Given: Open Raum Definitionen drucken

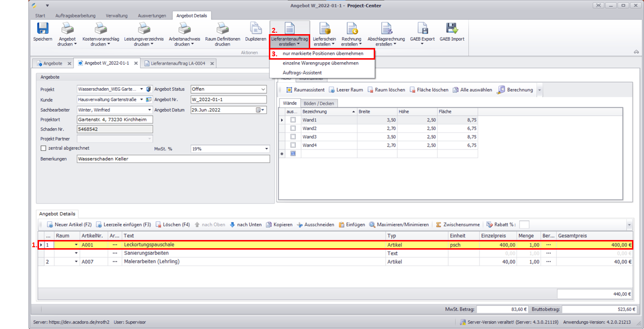Looking at the screenshot, I should [222, 28].
